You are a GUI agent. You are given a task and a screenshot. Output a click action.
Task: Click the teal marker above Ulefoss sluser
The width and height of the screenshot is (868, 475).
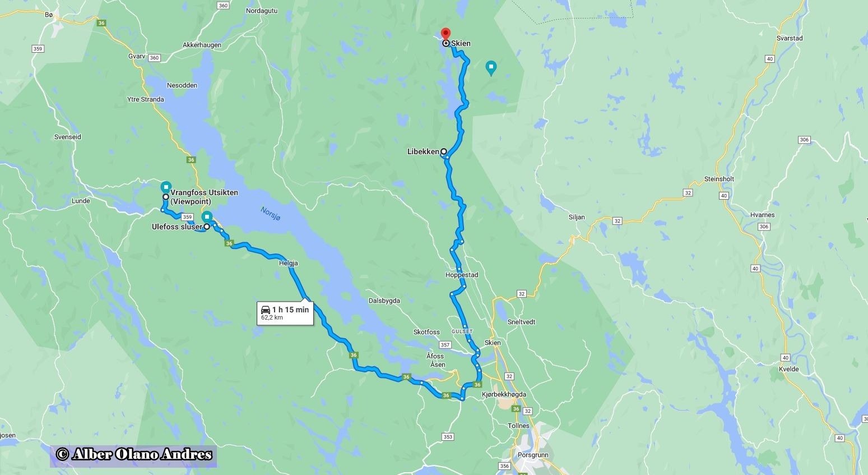tap(207, 216)
